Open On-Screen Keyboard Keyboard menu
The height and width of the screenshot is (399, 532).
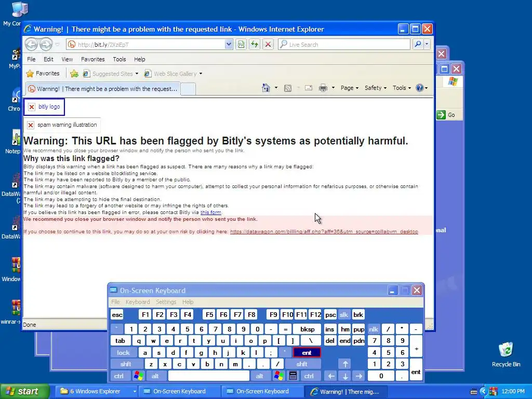pyautogui.click(x=137, y=302)
